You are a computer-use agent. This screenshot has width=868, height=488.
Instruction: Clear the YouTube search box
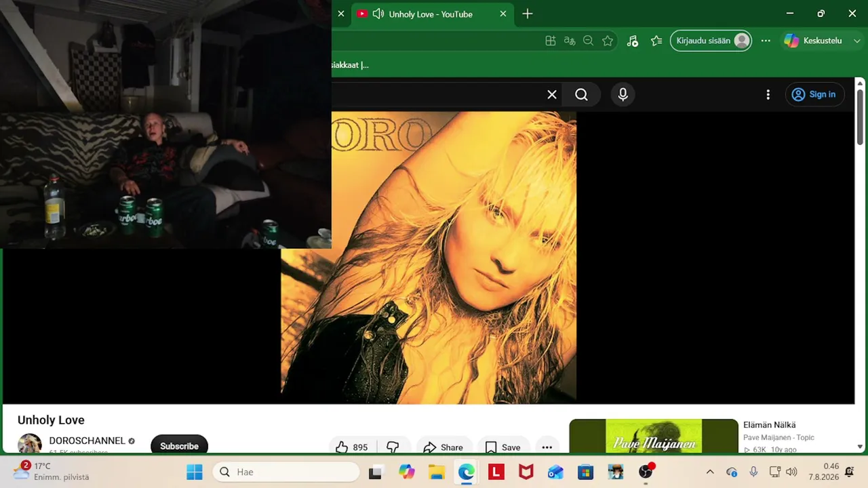point(552,95)
